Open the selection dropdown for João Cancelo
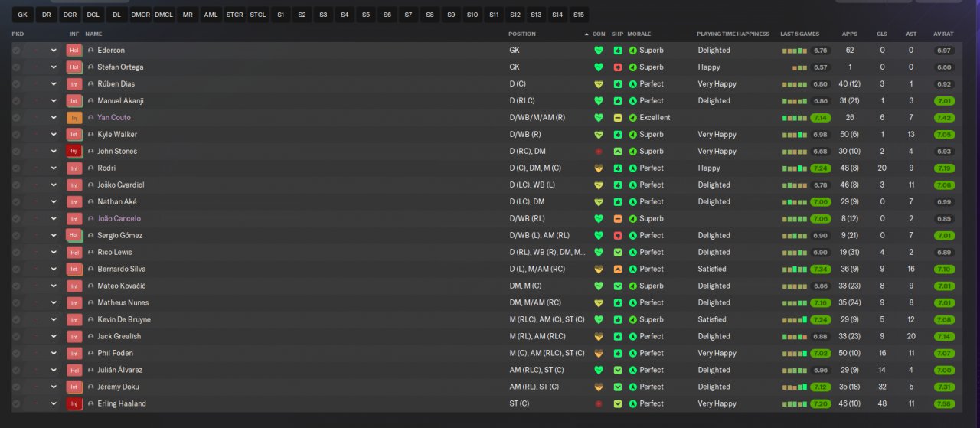Viewport: 980px width, 428px height. point(54,219)
